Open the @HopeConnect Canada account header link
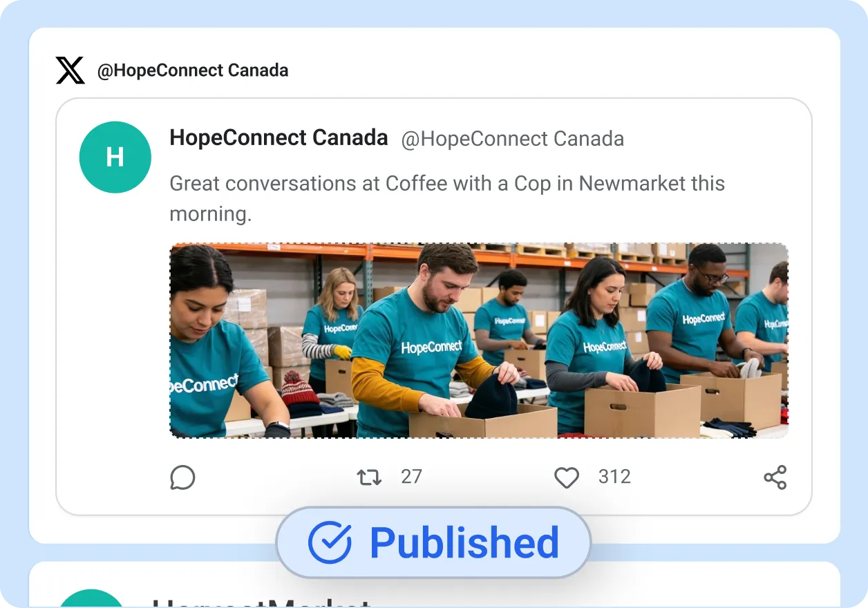Viewport: 868px width, 608px height. [x=193, y=70]
